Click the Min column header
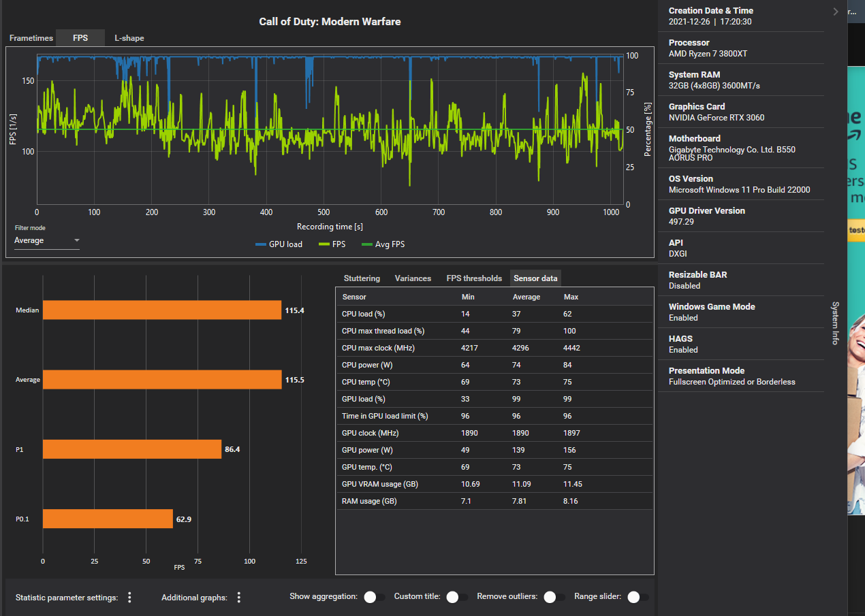This screenshot has width=865, height=616. [x=468, y=297]
